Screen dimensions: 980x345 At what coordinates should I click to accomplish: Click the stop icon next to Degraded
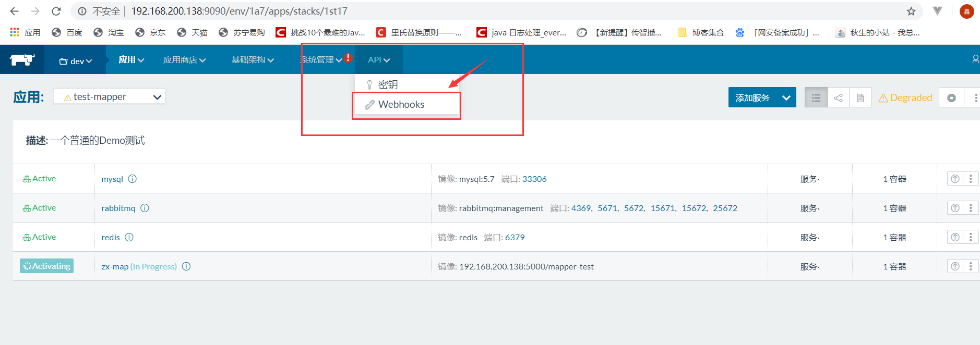tap(951, 98)
